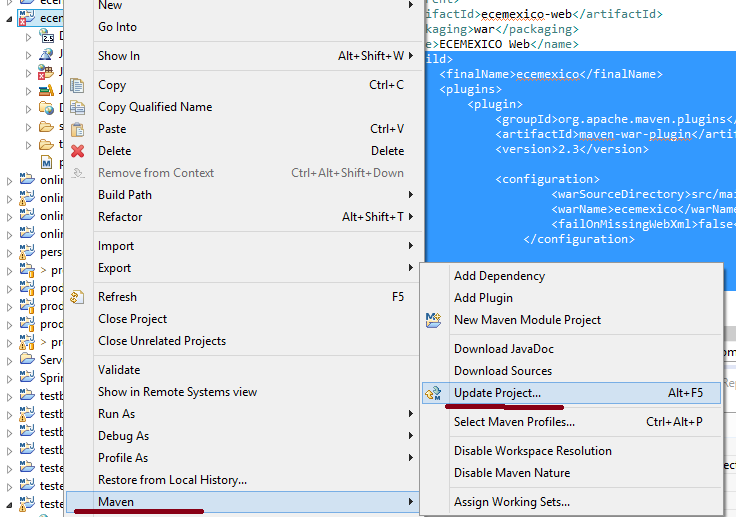Collapse the selected ecer project node
Screen dimensions: 736x517
pyautogui.click(x=9, y=19)
